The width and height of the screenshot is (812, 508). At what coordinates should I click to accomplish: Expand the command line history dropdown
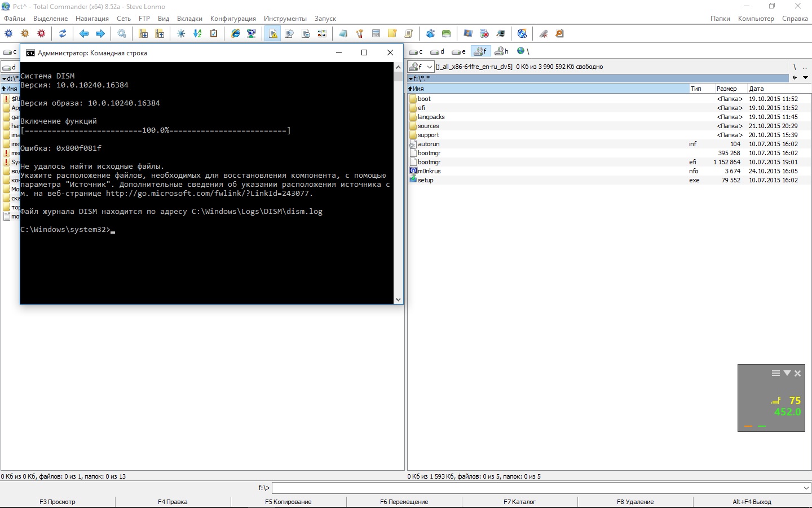[806, 488]
